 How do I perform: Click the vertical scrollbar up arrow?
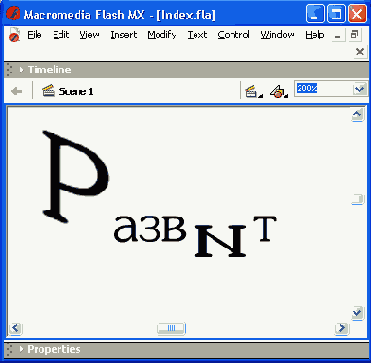click(357, 116)
